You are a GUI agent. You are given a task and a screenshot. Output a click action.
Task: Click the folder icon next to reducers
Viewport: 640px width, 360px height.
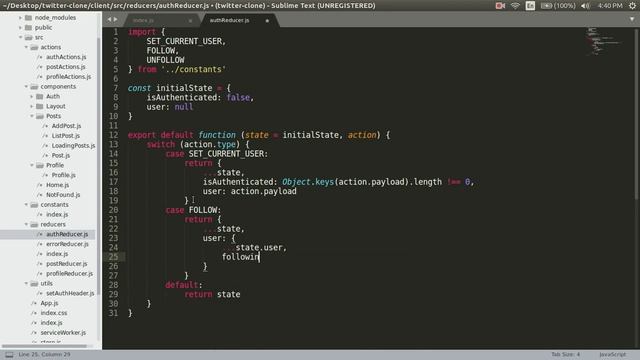[x=34, y=224]
